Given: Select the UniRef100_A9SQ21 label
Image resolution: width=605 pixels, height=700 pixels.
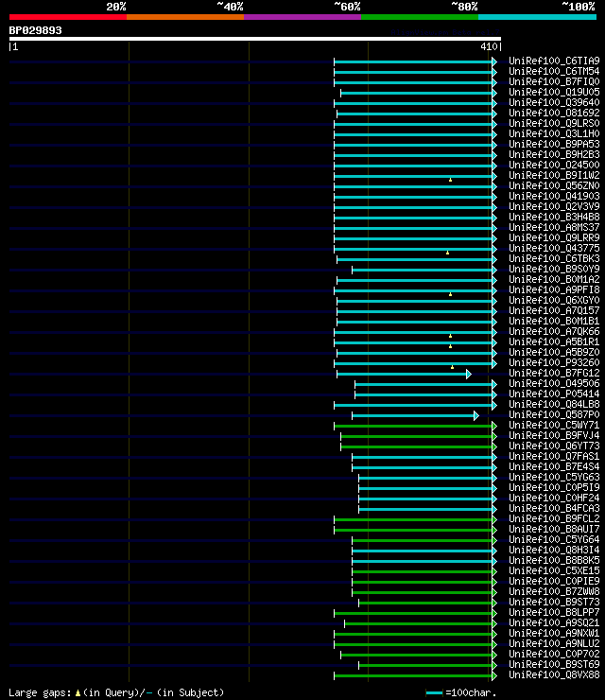Looking at the screenshot, I should tap(554, 623).
